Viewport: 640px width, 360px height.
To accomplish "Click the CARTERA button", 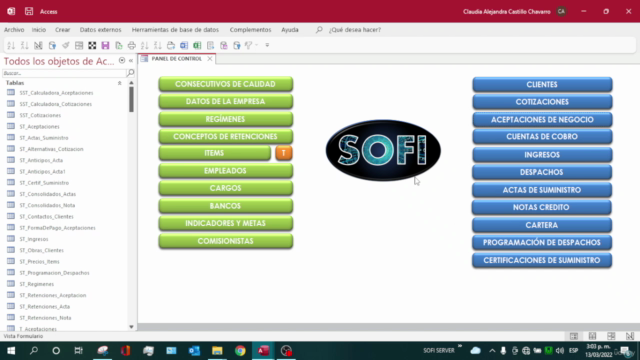I will click(542, 225).
